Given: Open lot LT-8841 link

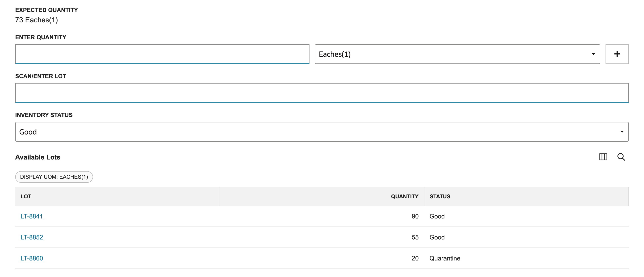Looking at the screenshot, I should pyautogui.click(x=32, y=216).
